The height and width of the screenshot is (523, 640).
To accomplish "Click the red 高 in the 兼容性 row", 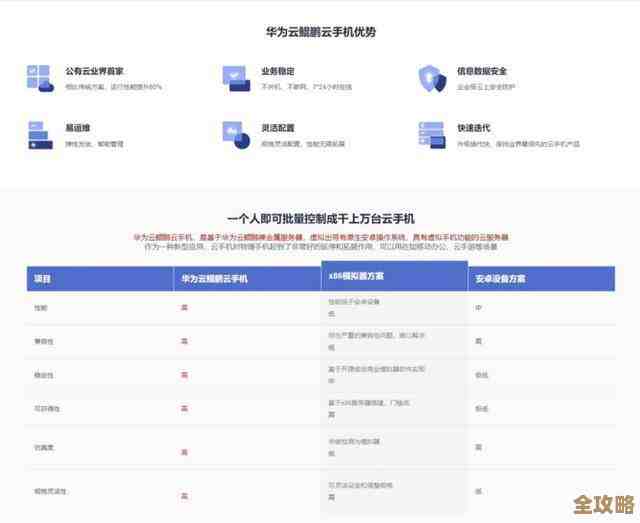I will 184,341.
